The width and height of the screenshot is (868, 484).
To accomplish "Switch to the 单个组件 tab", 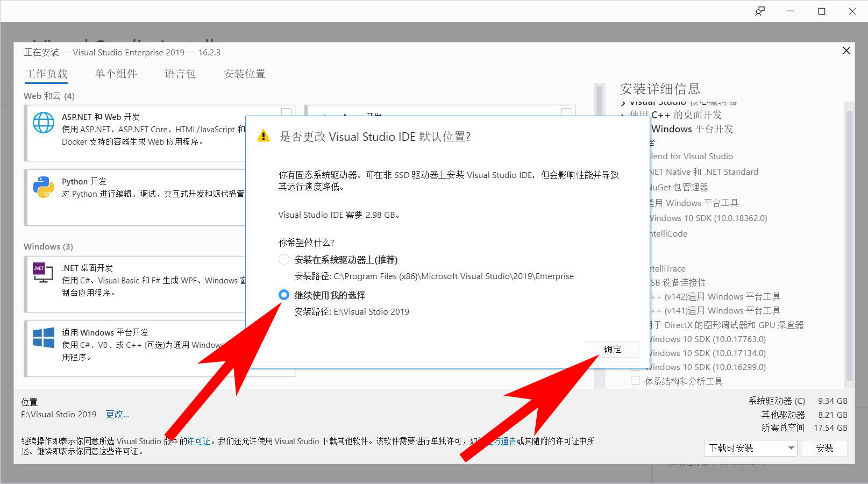I will (116, 74).
